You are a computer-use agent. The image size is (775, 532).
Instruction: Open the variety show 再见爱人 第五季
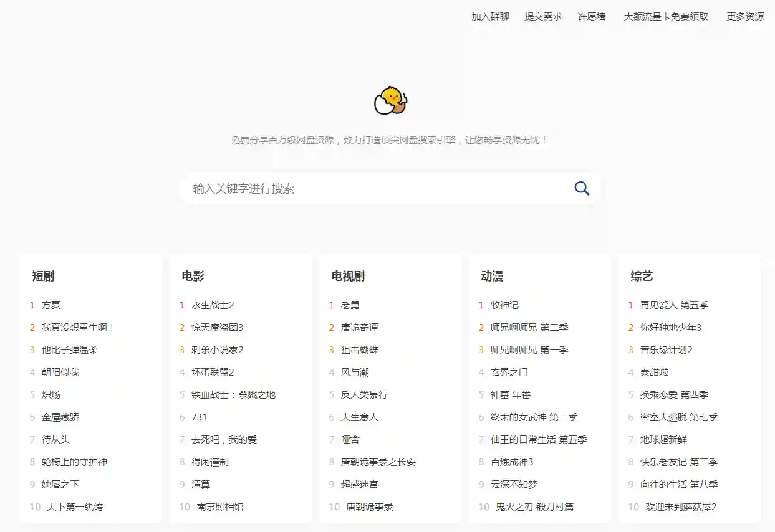coord(674,305)
